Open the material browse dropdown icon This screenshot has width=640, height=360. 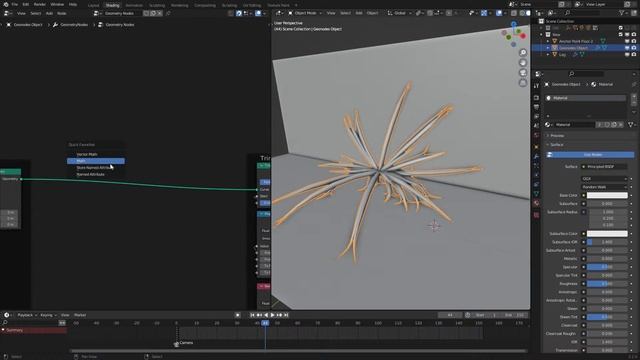point(548,124)
